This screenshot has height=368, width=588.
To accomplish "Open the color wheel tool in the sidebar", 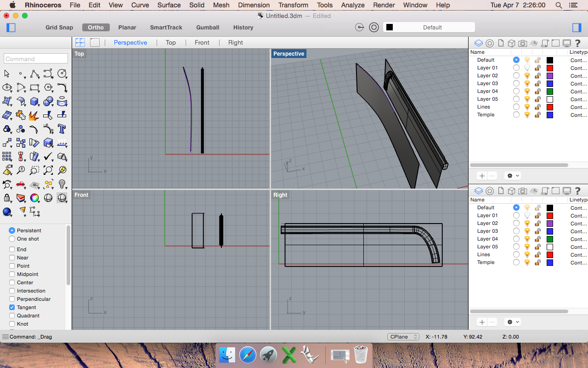I will click(34, 198).
